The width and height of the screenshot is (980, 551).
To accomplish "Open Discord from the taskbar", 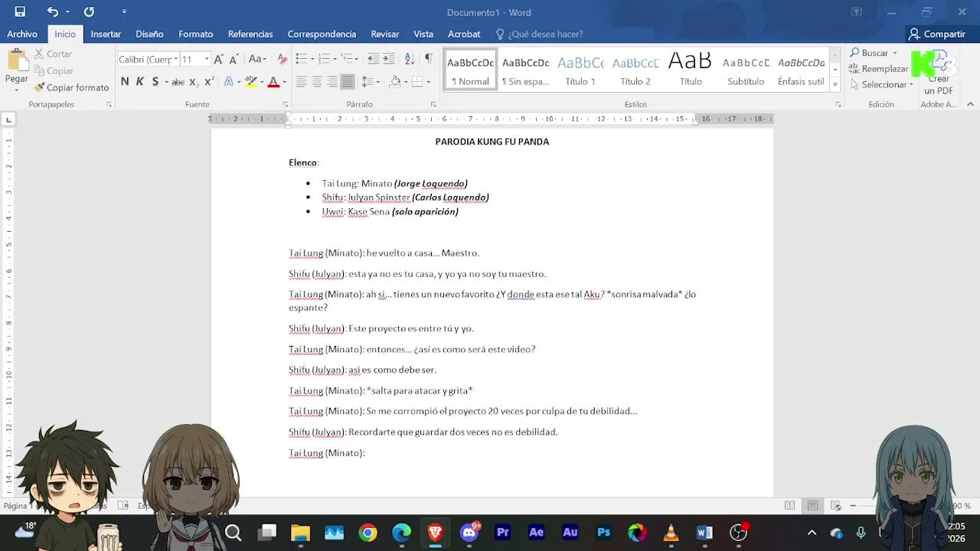I will click(x=469, y=533).
